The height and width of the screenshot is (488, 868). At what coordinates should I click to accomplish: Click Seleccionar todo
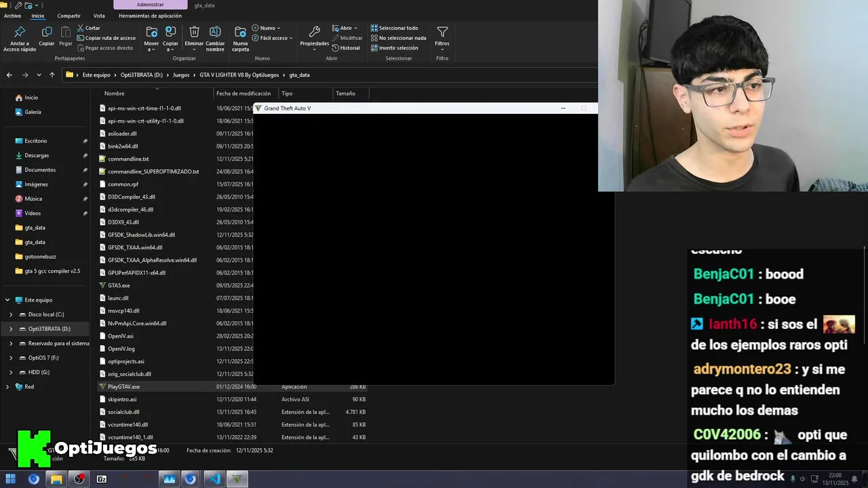coord(394,28)
